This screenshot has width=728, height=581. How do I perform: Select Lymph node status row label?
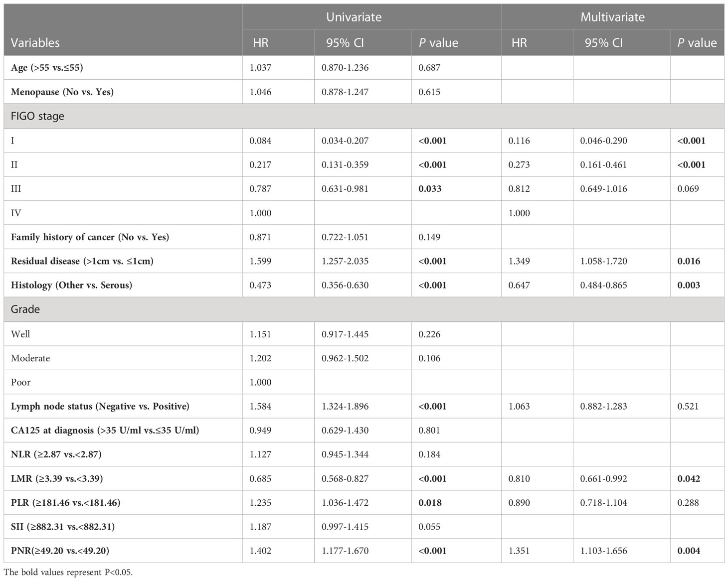[x=100, y=407]
